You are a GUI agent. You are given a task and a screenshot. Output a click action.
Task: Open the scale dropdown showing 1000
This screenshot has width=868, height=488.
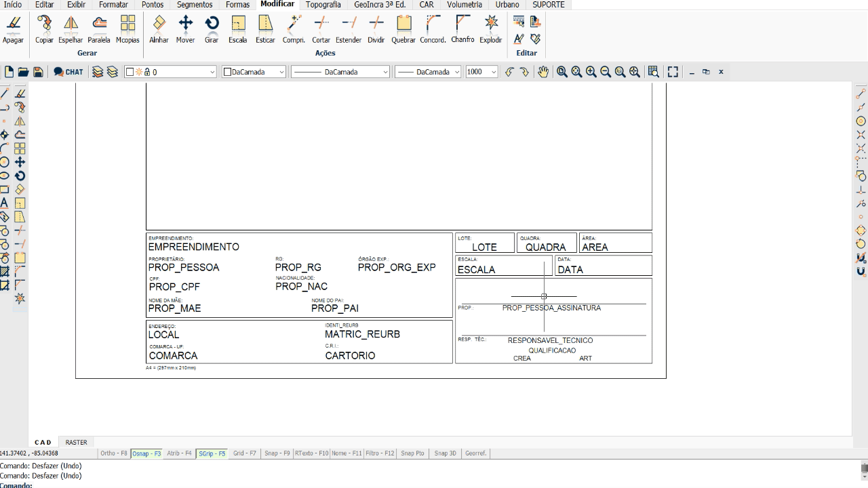tap(481, 72)
